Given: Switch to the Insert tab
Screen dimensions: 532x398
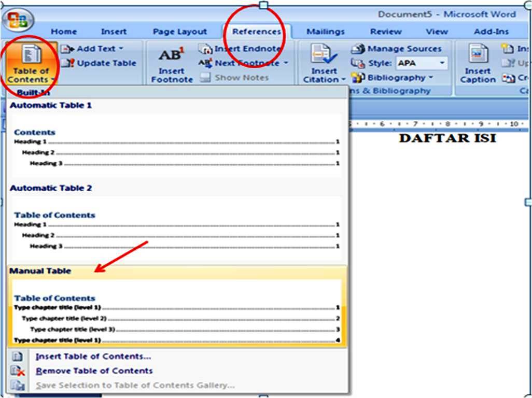Looking at the screenshot, I should click(114, 32).
